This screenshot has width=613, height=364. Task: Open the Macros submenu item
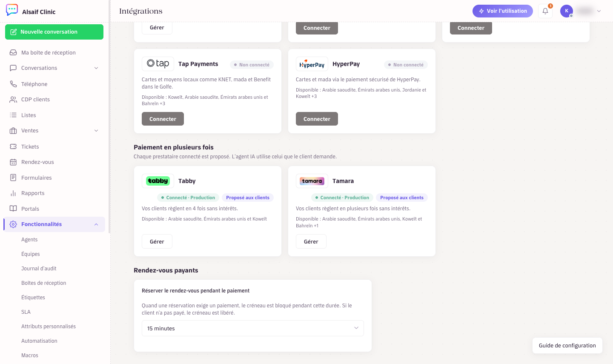30,355
